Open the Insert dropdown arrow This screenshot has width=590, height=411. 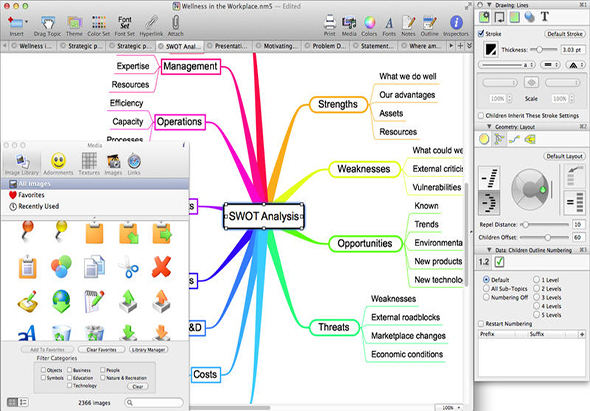tap(26, 22)
